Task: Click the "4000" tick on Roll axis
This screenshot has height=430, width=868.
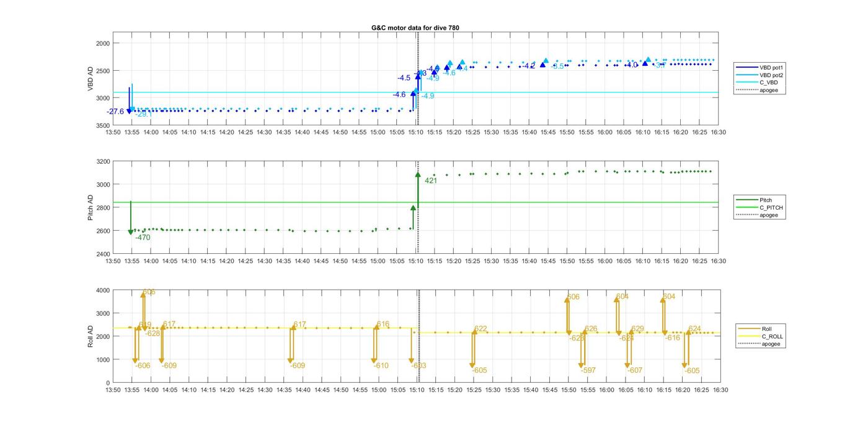Action: click(103, 290)
